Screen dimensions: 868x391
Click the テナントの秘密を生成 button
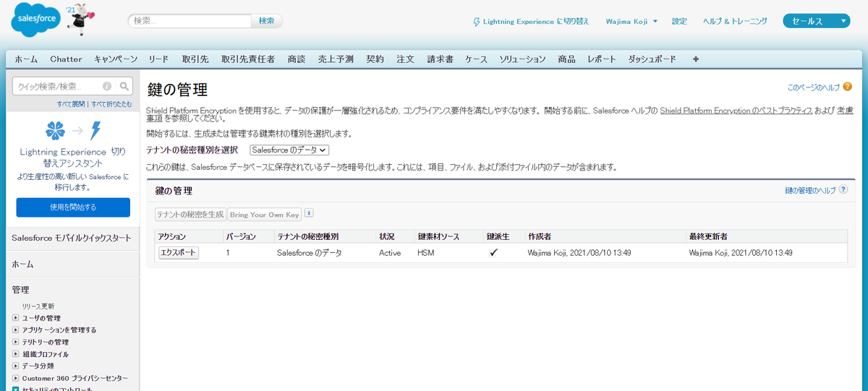pos(190,215)
